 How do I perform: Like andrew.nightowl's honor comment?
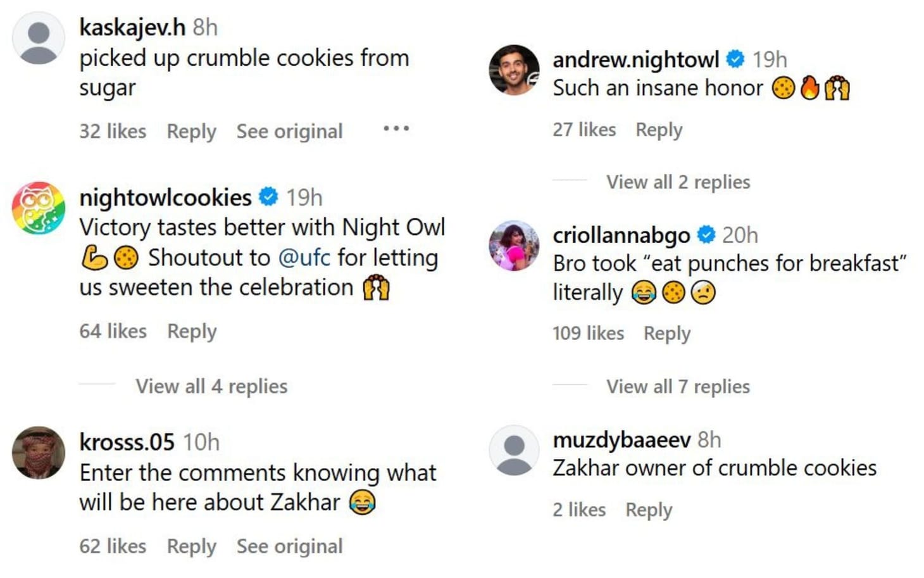point(584,129)
